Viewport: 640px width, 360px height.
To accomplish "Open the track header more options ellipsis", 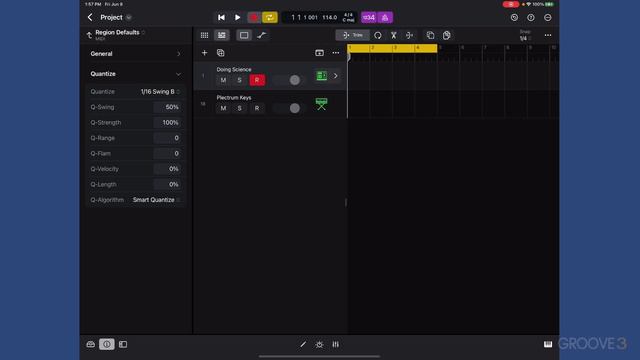I will (x=336, y=53).
